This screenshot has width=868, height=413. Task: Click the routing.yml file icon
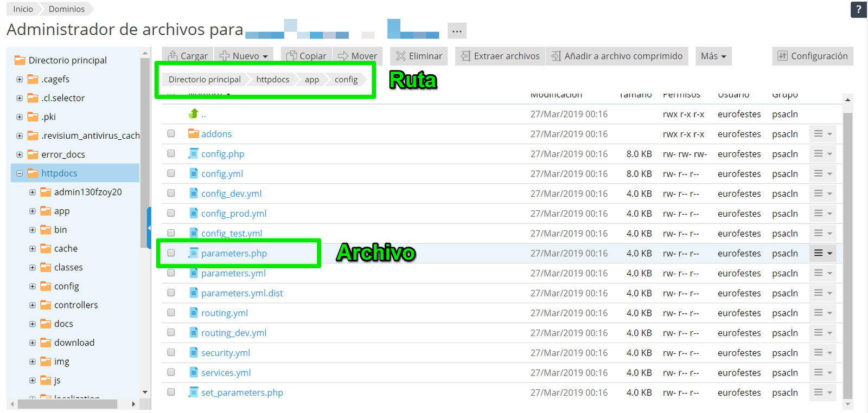pos(194,313)
